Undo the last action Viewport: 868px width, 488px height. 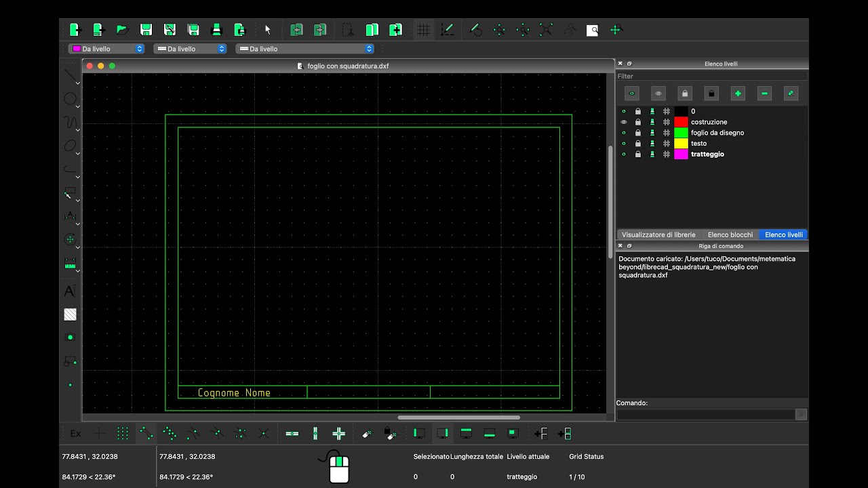tap(296, 30)
